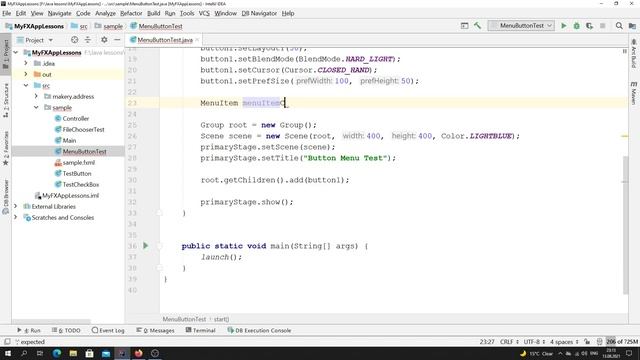Expand the makery.address package
This screenshot has width=640, height=360.
(36, 96)
